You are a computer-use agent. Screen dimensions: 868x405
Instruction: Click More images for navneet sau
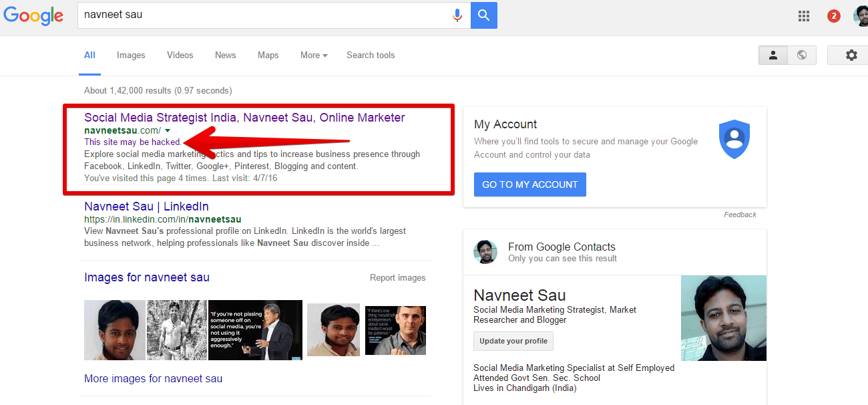[153, 379]
